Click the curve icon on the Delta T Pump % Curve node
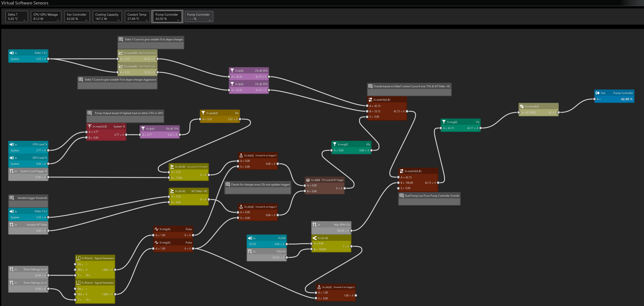The image size is (644, 306). (121, 53)
